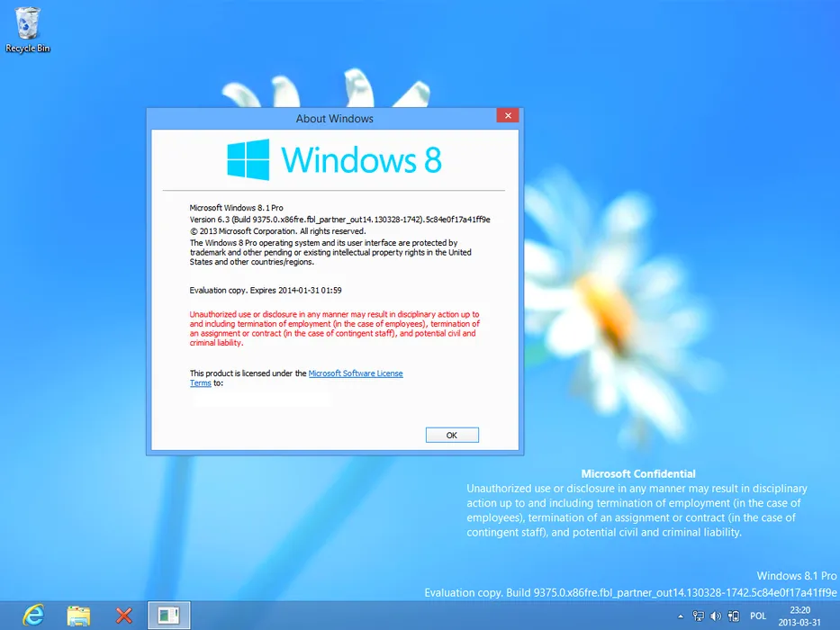Click the Microsoft Confidential desktop watermark

[x=637, y=473]
